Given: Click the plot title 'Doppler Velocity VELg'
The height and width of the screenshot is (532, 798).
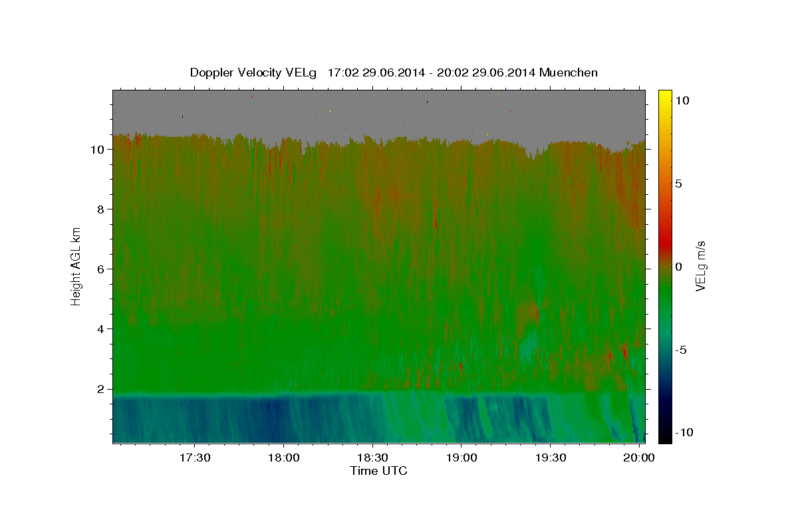Looking at the screenshot, I should (253, 72).
